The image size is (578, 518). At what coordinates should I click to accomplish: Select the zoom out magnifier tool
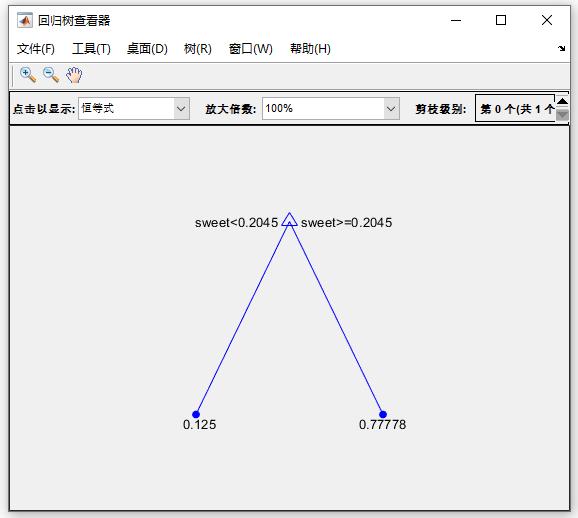coord(51,75)
